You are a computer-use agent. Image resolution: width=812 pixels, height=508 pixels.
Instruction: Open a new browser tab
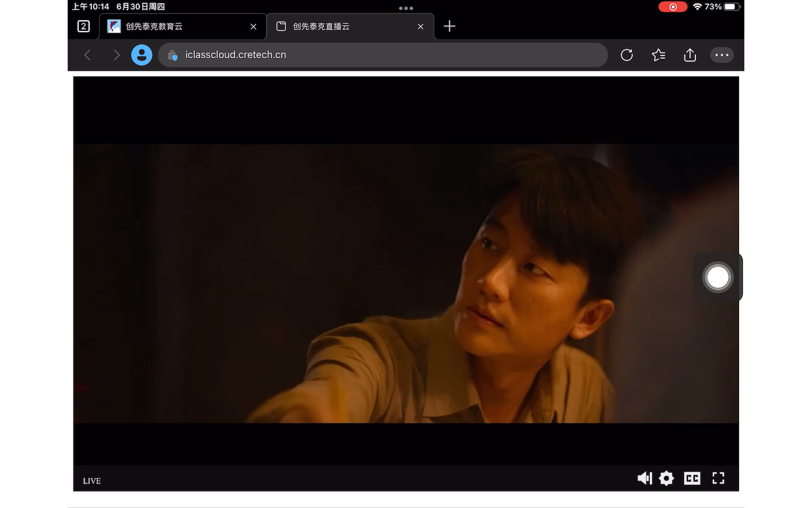click(x=449, y=26)
